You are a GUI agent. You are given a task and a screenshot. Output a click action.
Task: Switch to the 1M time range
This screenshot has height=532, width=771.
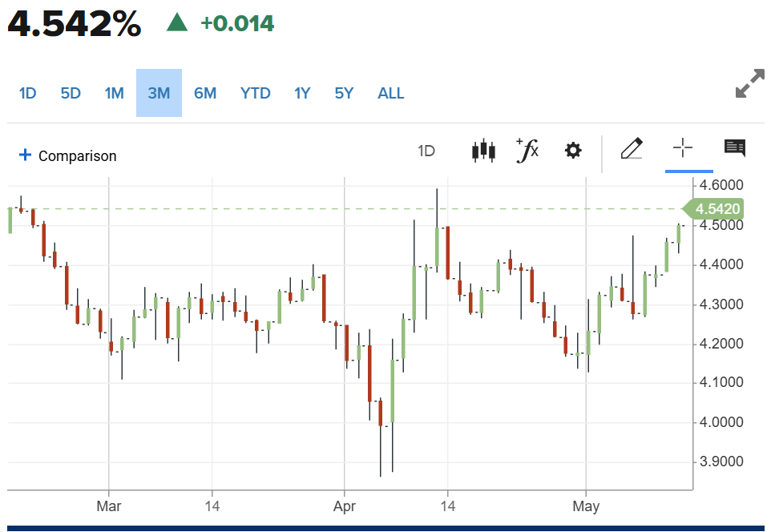point(114,93)
